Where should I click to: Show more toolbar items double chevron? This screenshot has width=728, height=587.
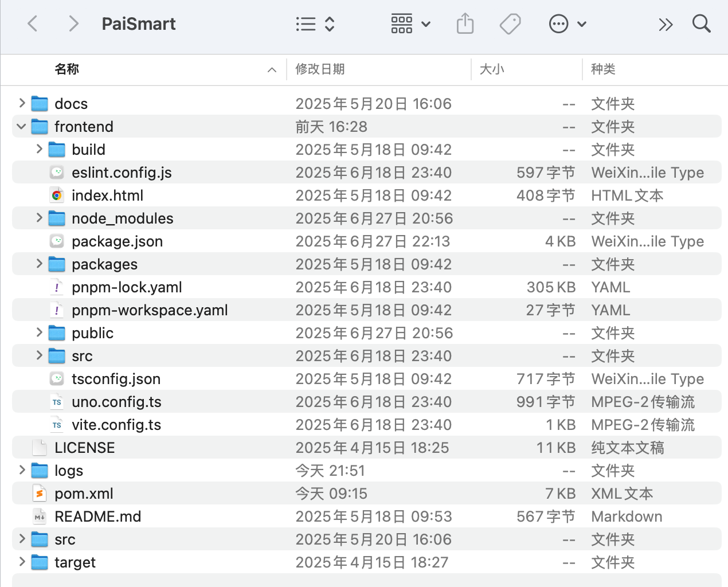pyautogui.click(x=665, y=24)
